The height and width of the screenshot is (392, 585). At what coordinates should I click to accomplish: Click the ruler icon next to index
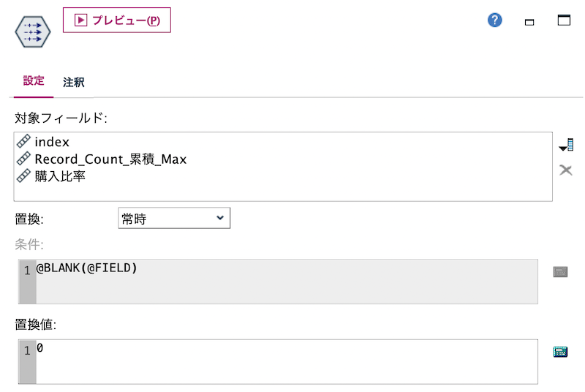click(23, 141)
